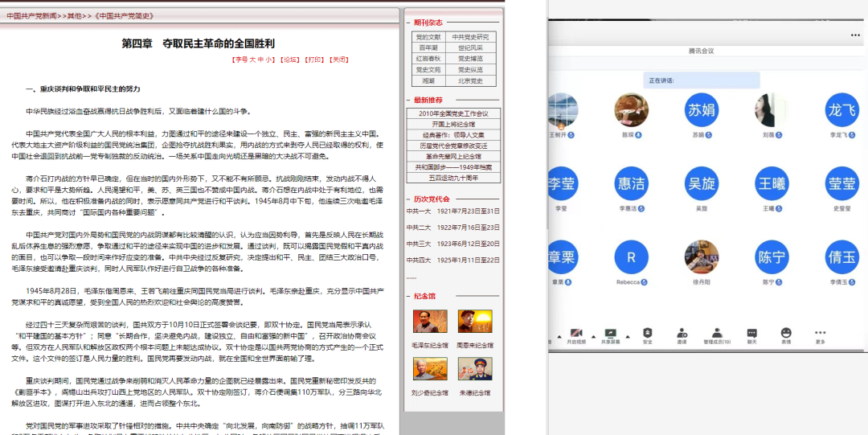This screenshot has height=435, width=868.
Task: Click the 论坛 forum link
Action: [289, 60]
